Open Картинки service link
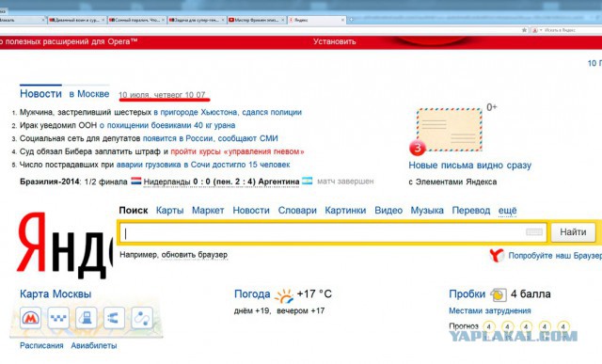Image resolution: width=602 pixels, height=364 pixels. coord(345,211)
